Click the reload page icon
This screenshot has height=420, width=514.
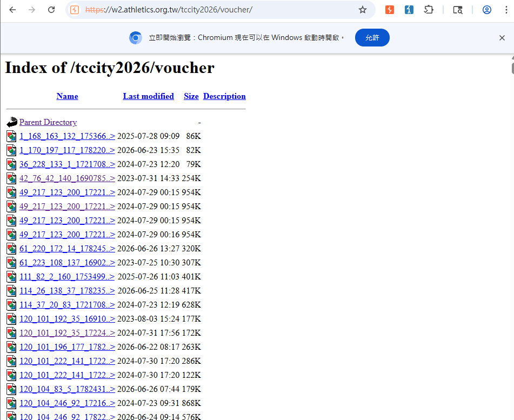(x=51, y=10)
